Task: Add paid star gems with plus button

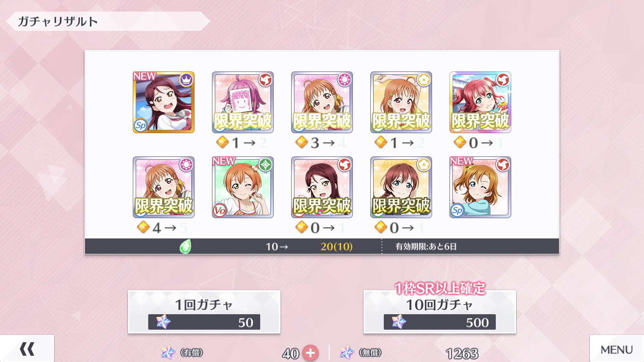Action: click(x=310, y=353)
